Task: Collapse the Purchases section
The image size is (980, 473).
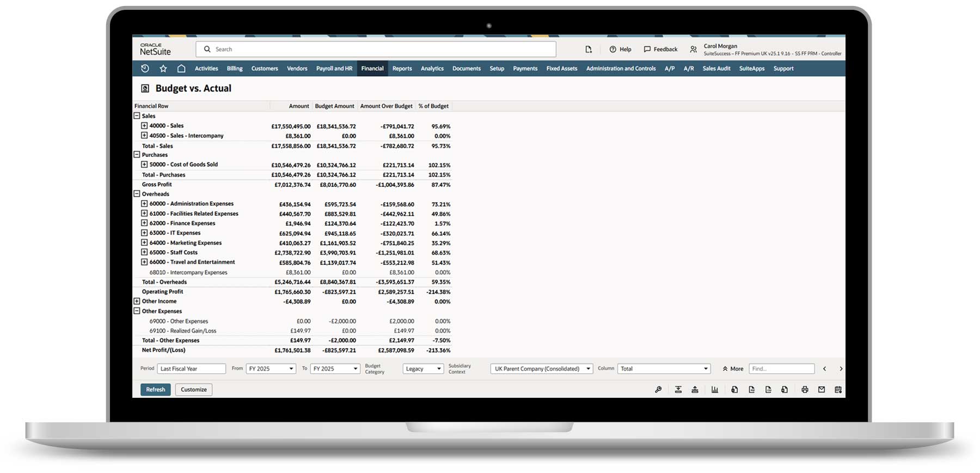Action: 137,154
